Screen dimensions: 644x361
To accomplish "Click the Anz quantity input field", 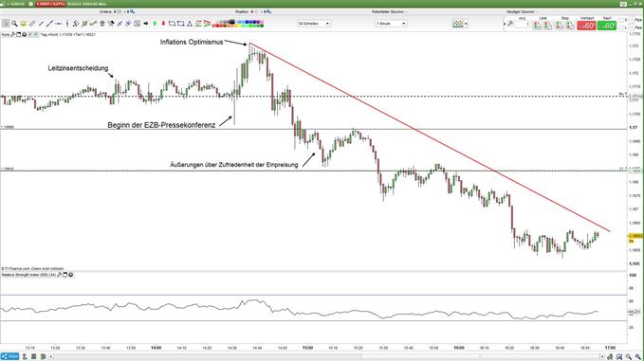I will (523, 24).
